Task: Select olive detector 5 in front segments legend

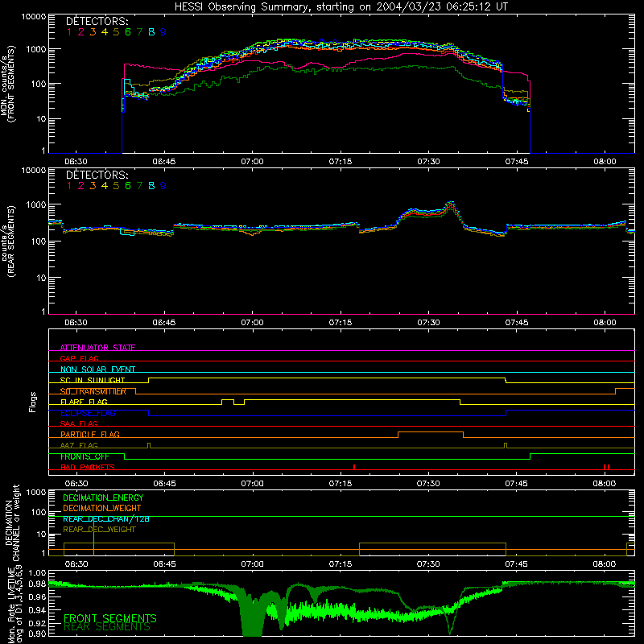Action: [116, 32]
